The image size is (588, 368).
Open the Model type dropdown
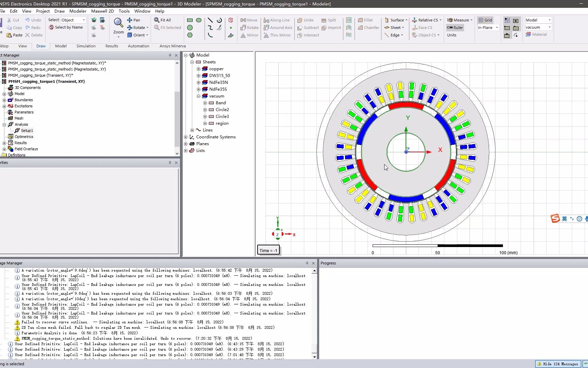538,20
